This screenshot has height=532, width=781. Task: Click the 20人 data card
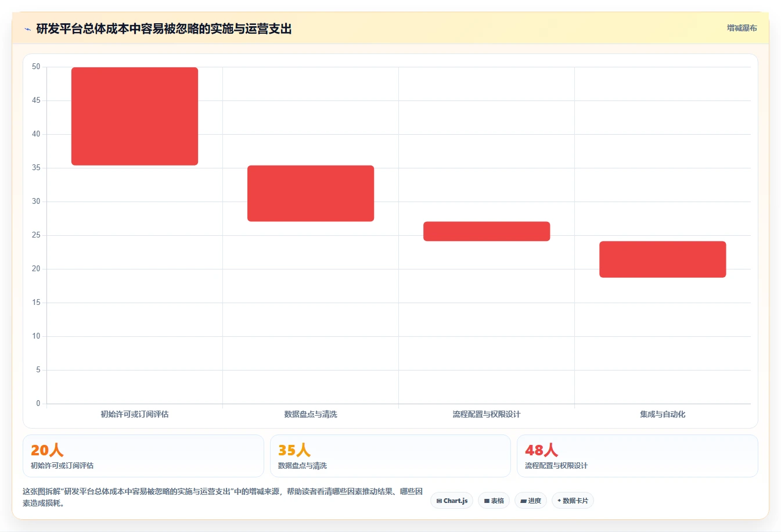[143, 456]
